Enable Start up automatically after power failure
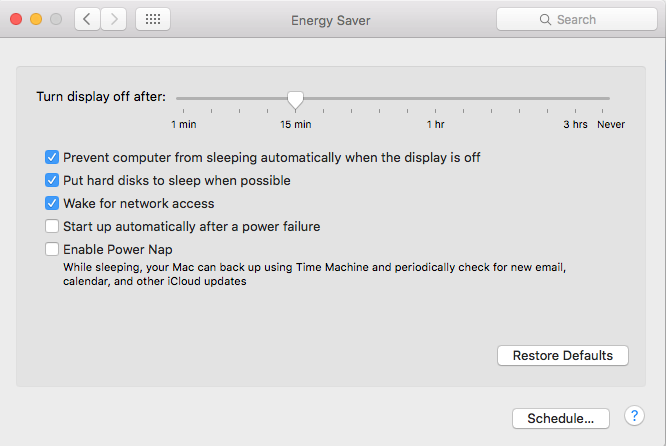Image resolution: width=666 pixels, height=446 pixels. (x=52, y=226)
